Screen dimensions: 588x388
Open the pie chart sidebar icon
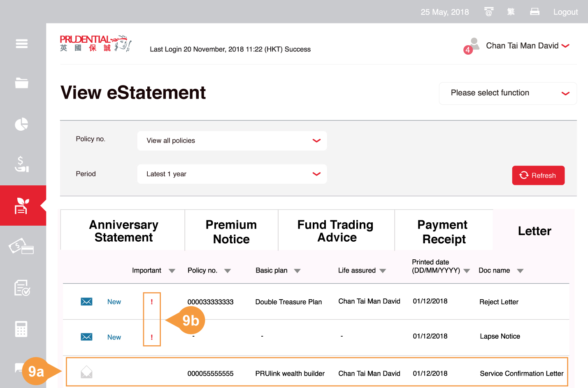[22, 124]
